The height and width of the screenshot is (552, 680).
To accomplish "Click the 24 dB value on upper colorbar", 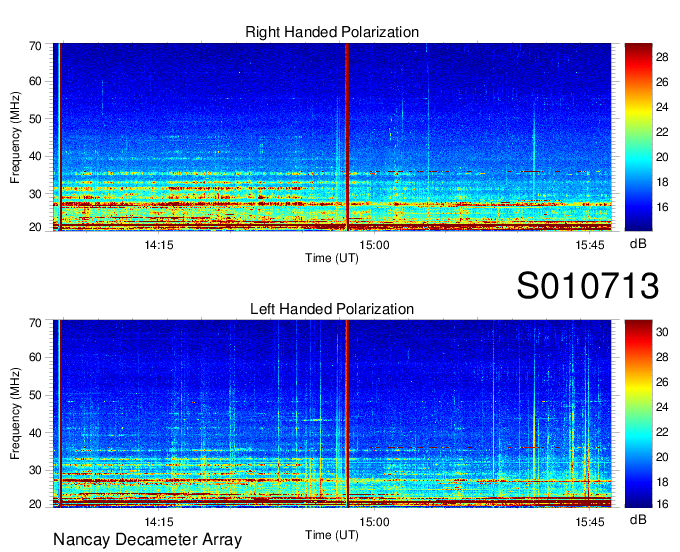I will click(x=662, y=107).
